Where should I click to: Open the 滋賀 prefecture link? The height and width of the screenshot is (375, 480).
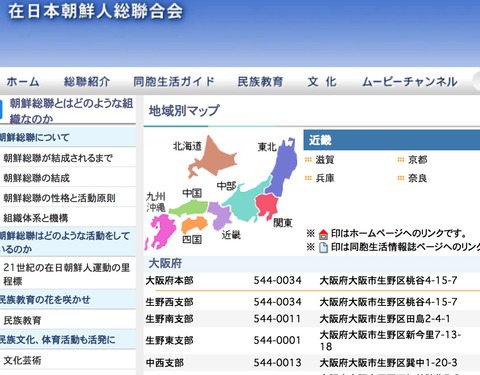coord(325,160)
